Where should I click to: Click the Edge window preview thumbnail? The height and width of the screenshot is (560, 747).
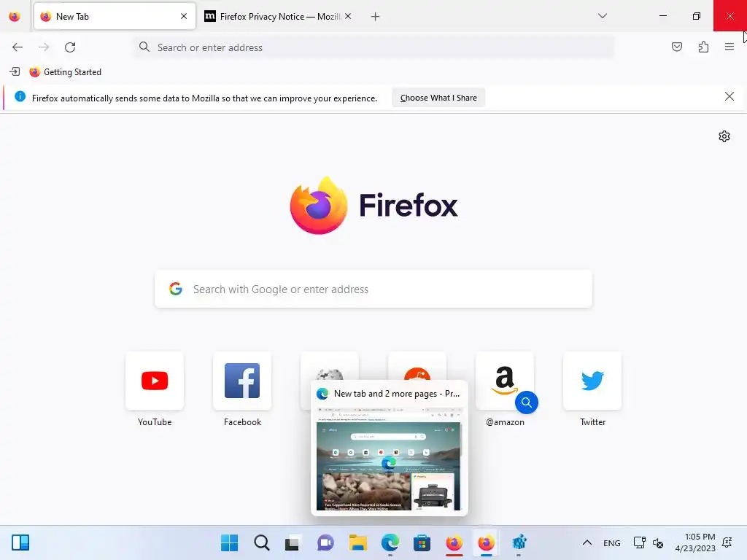click(389, 459)
